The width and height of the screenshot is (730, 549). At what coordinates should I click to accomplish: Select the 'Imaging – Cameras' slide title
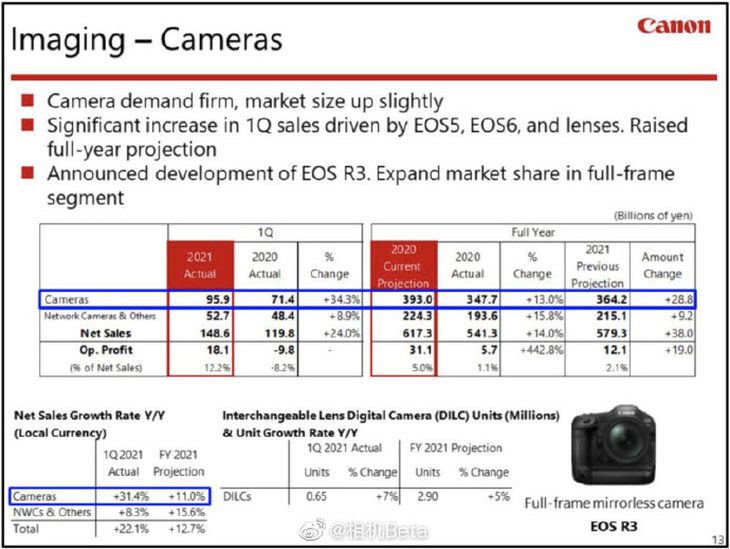(x=146, y=40)
